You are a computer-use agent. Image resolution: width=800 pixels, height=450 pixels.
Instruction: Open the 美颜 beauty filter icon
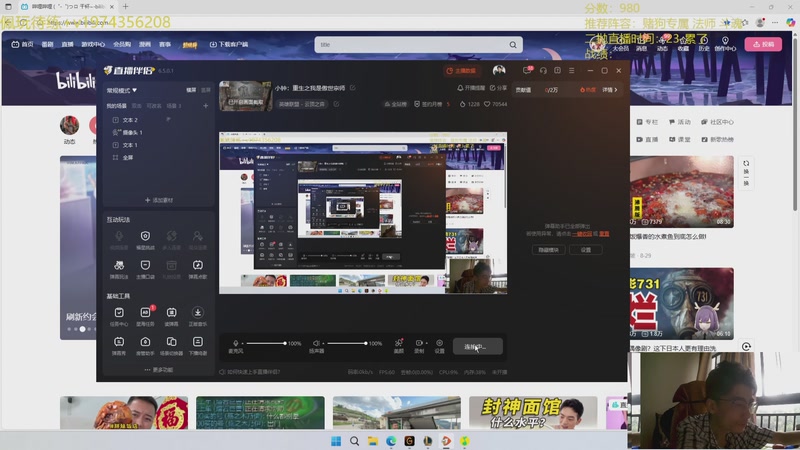coord(399,345)
